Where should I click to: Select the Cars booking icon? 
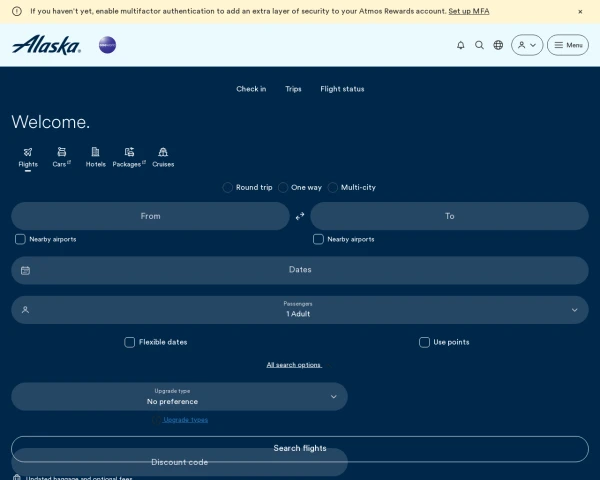(x=62, y=157)
